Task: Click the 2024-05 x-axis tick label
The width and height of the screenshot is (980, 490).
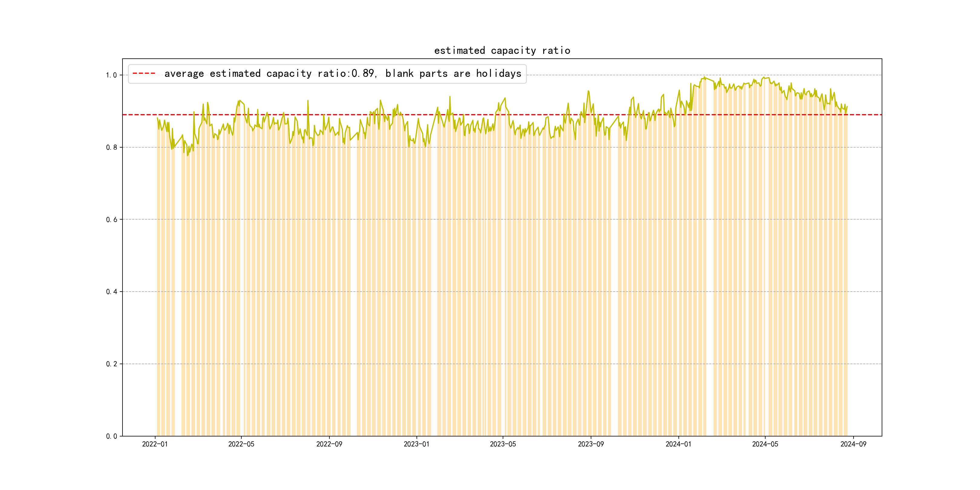Action: point(765,444)
